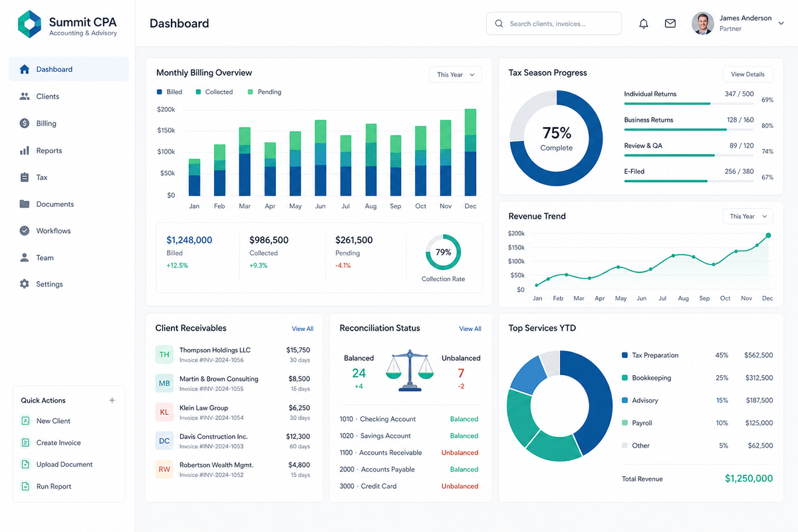The image size is (798, 532).
Task: Click the search clients, invoices field
Action: coord(554,24)
